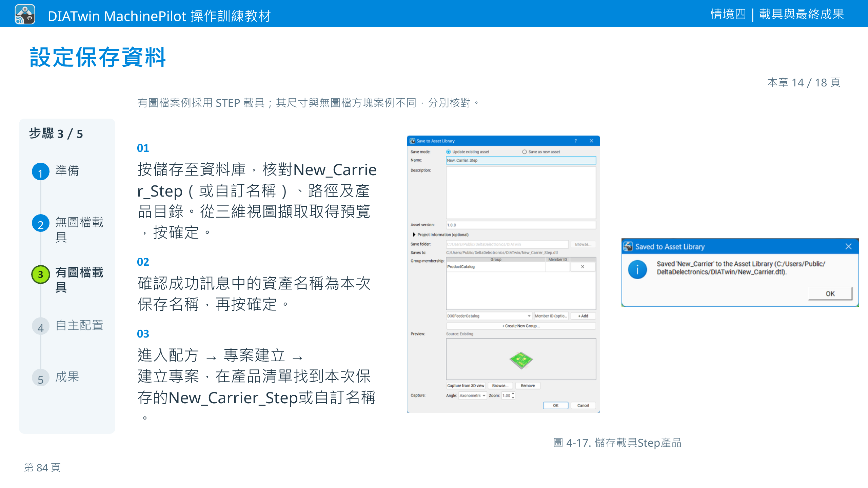Click the Zoom stepper up arrow

click(513, 394)
